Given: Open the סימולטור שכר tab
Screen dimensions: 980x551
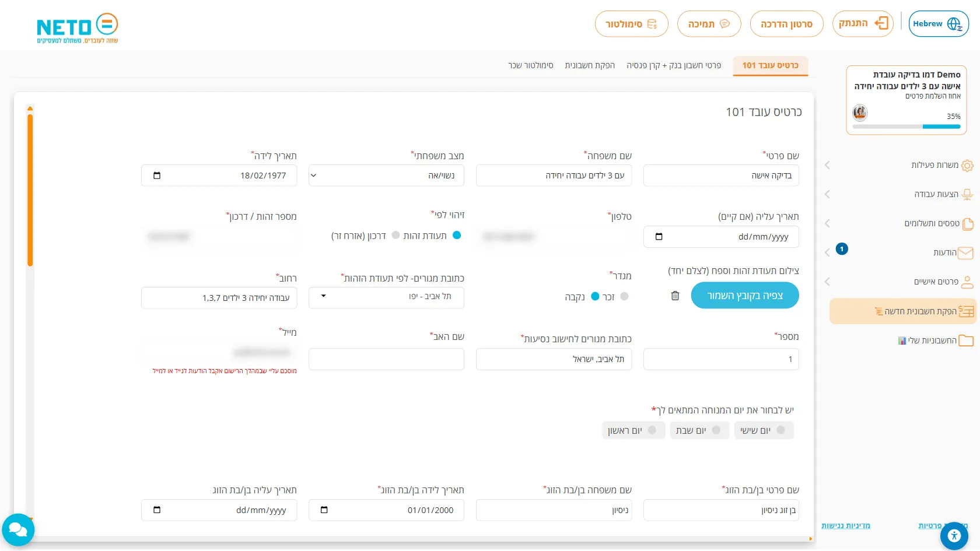Looking at the screenshot, I should click(531, 65).
